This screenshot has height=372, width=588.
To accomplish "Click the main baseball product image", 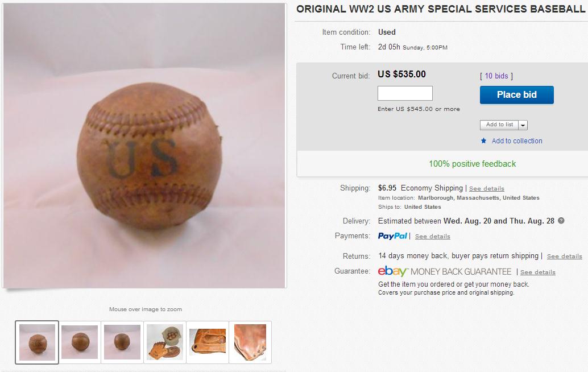I will click(x=144, y=146).
